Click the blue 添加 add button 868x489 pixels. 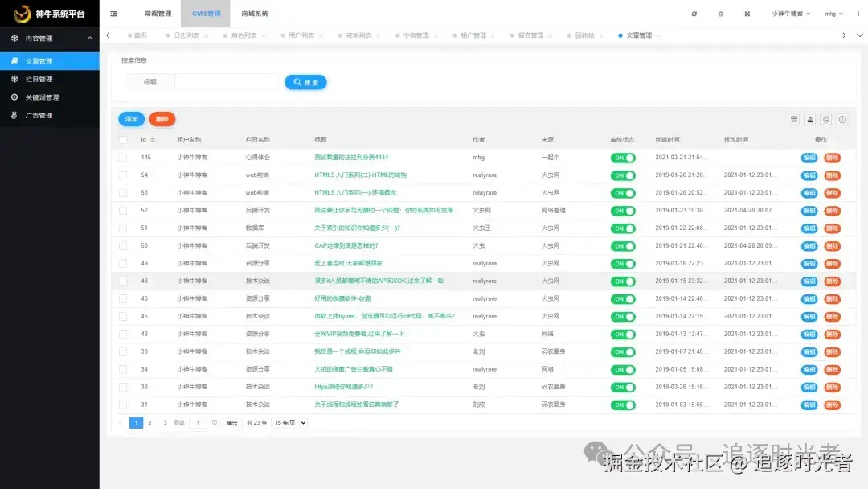(131, 119)
